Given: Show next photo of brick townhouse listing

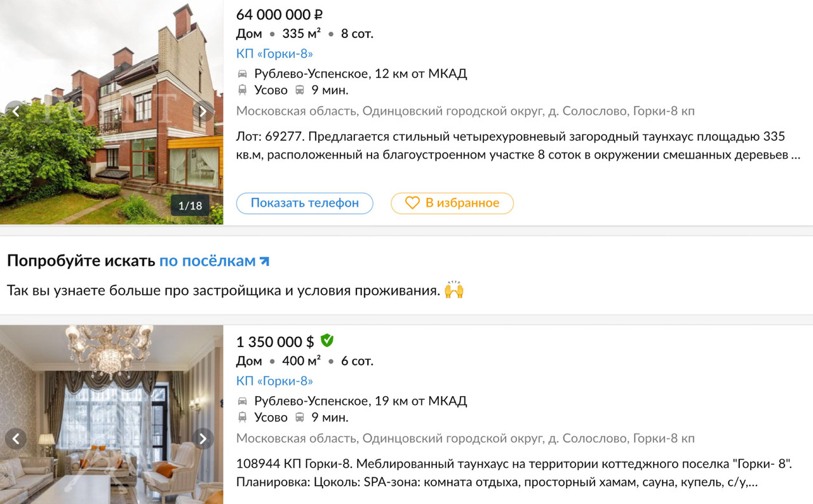Looking at the screenshot, I should coord(203,112).
